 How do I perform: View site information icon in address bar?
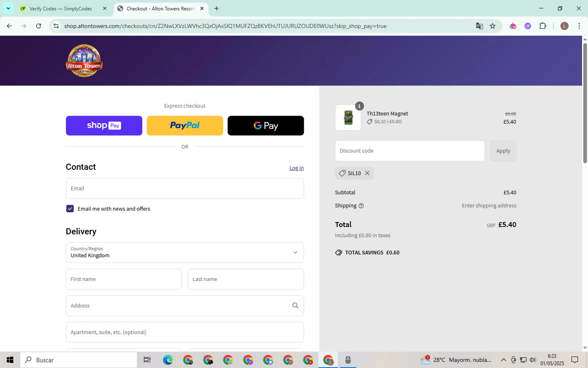click(x=56, y=26)
